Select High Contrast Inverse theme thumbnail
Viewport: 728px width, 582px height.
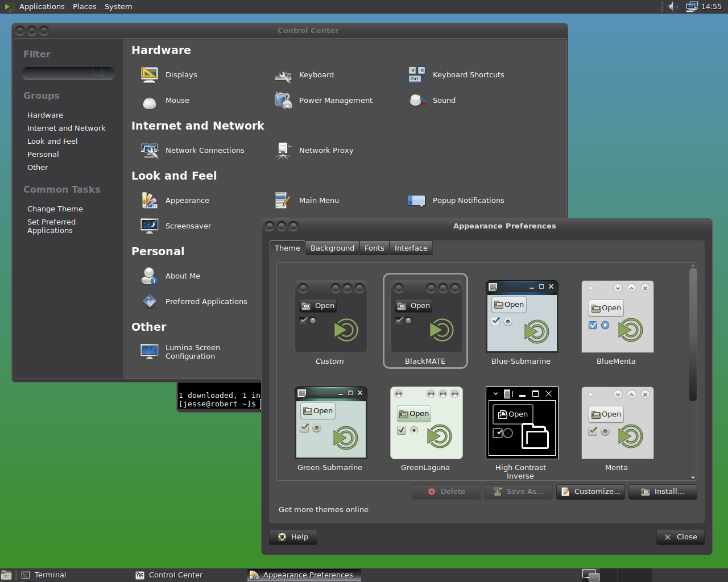522,423
